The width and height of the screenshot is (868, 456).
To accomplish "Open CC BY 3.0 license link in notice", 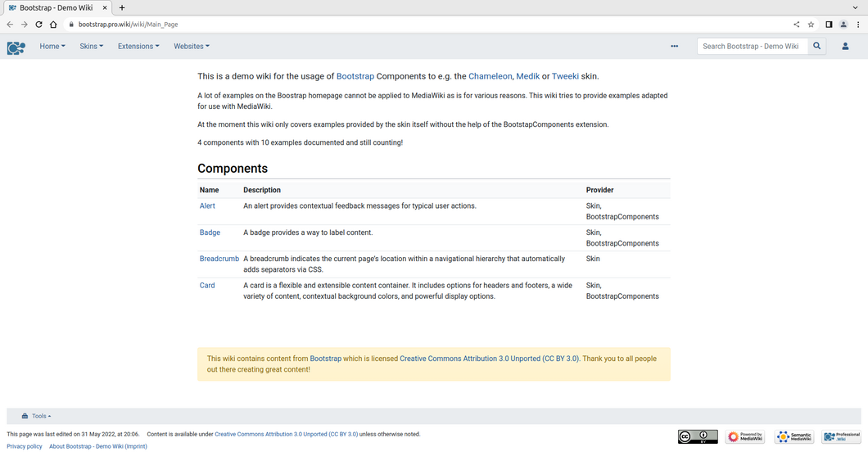I will click(x=490, y=359).
